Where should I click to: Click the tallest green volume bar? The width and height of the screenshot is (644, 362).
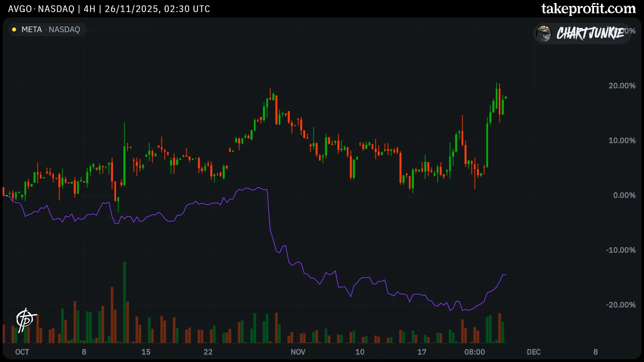pos(124,302)
